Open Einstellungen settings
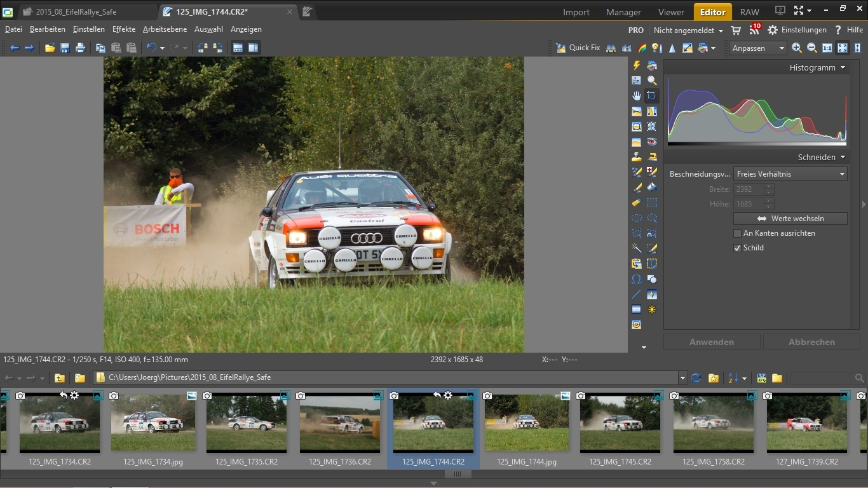This screenshot has height=488, width=868. [x=797, y=30]
